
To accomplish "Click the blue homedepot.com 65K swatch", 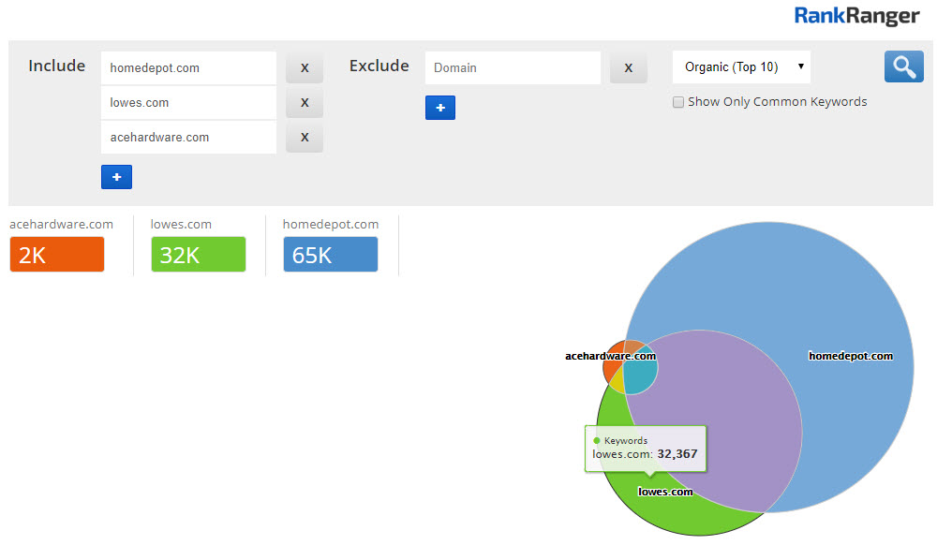I will (331, 254).
